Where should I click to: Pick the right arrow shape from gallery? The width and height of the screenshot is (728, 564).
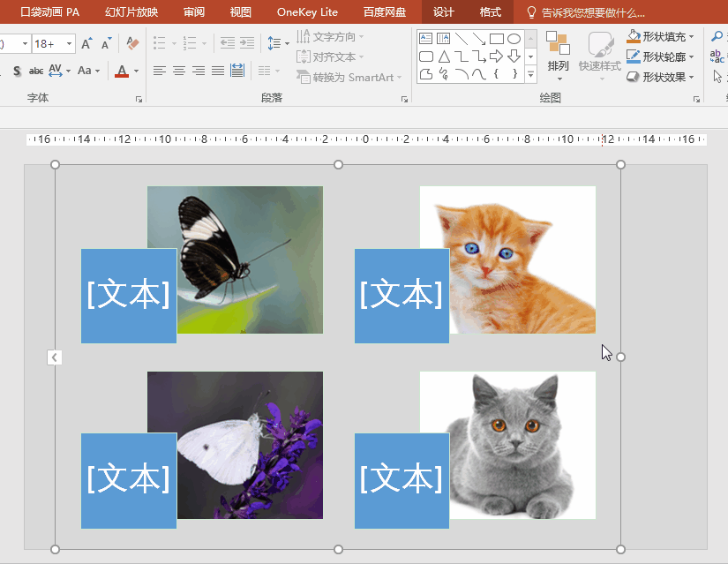point(496,56)
